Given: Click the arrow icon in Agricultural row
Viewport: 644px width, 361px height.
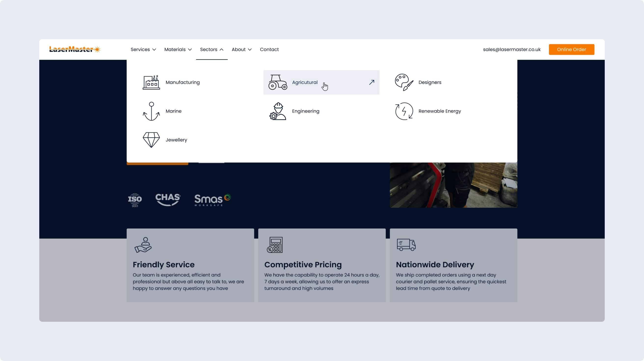Looking at the screenshot, I should [x=372, y=82].
